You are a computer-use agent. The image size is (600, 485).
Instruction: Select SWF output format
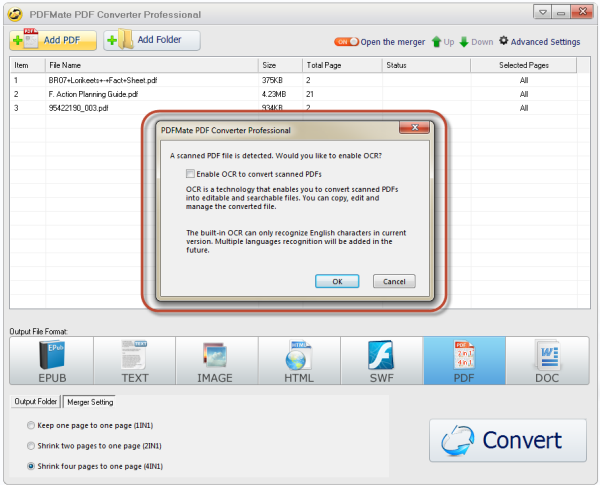382,361
